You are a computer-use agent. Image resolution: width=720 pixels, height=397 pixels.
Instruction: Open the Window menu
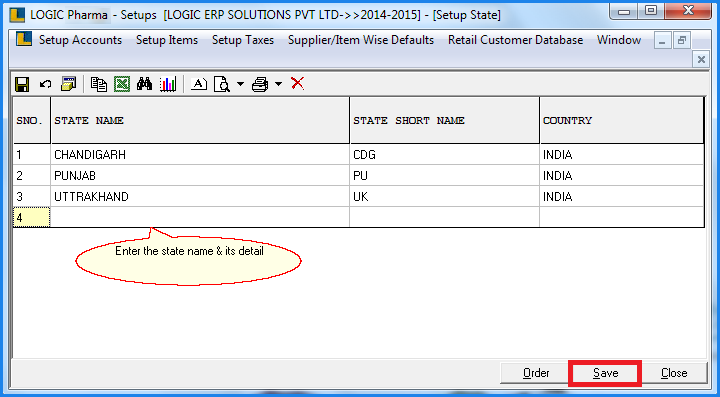619,40
